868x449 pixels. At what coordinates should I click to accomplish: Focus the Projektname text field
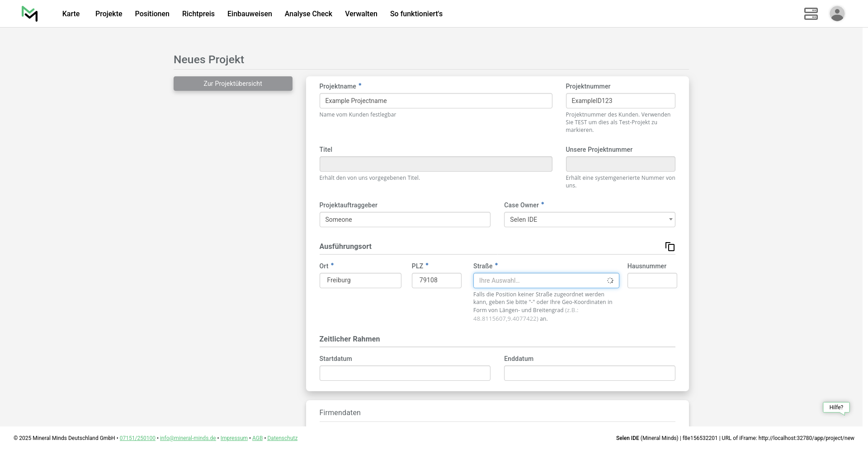coord(435,101)
